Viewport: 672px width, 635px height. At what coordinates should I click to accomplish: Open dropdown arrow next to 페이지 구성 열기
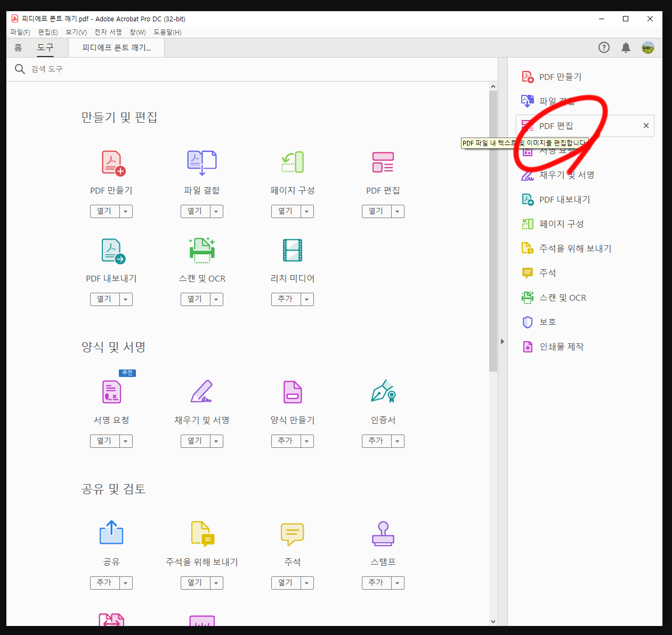307,211
